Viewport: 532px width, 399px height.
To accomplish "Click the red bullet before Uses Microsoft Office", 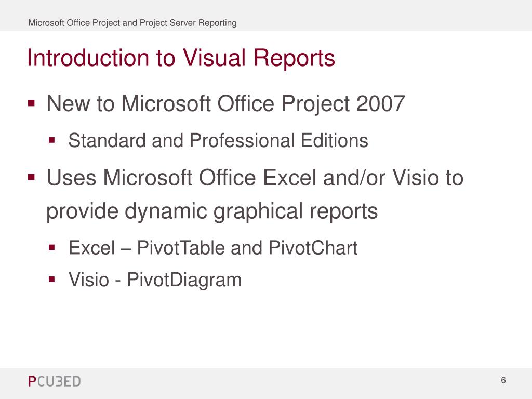I will (x=32, y=177).
